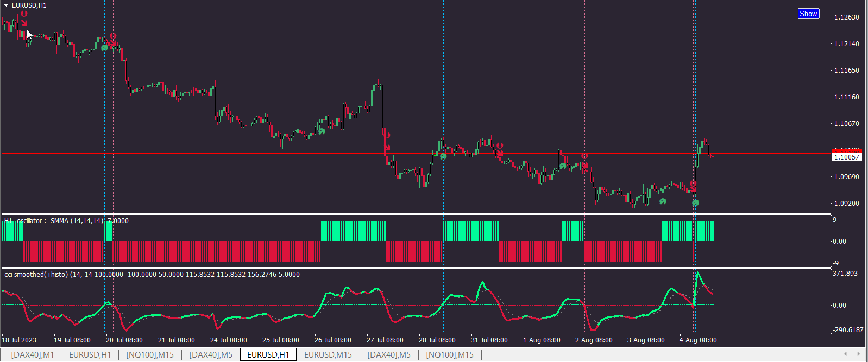Click the blue Show button
Screen dimensions: 868x362
[808, 14]
